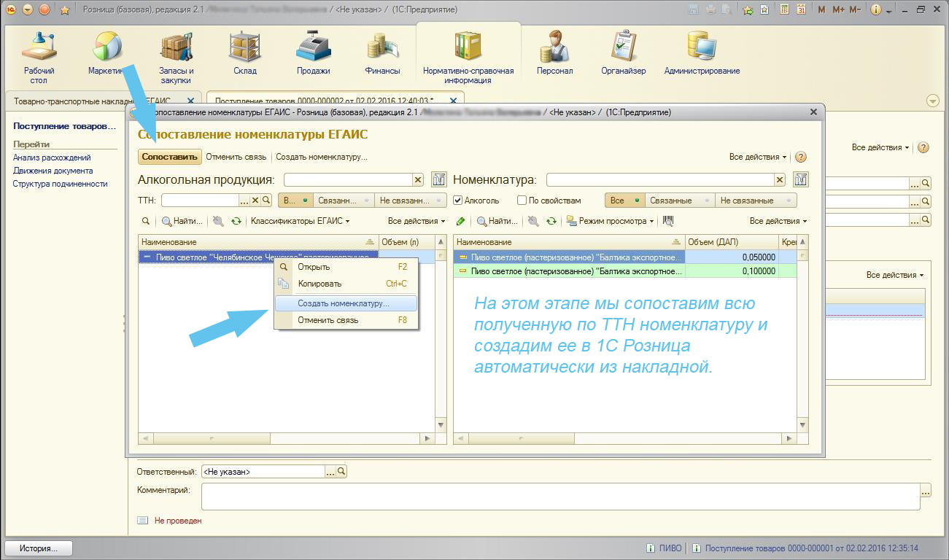Viewport: 949px width, 560px height.
Task: Click into the Номенклатура search field
Action: 660,179
